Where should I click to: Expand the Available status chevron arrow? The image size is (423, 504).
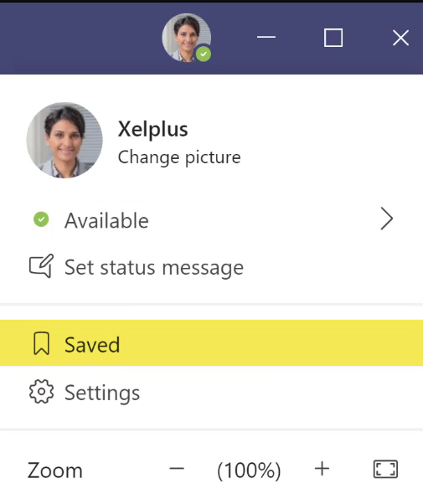click(387, 219)
